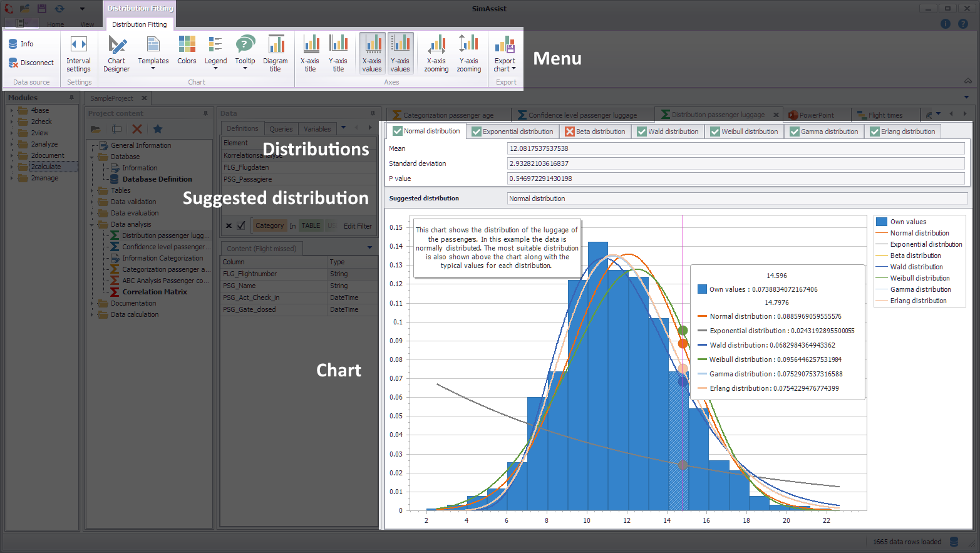Pin the Data panel
Image resolution: width=980 pixels, height=553 pixels.
tap(373, 113)
